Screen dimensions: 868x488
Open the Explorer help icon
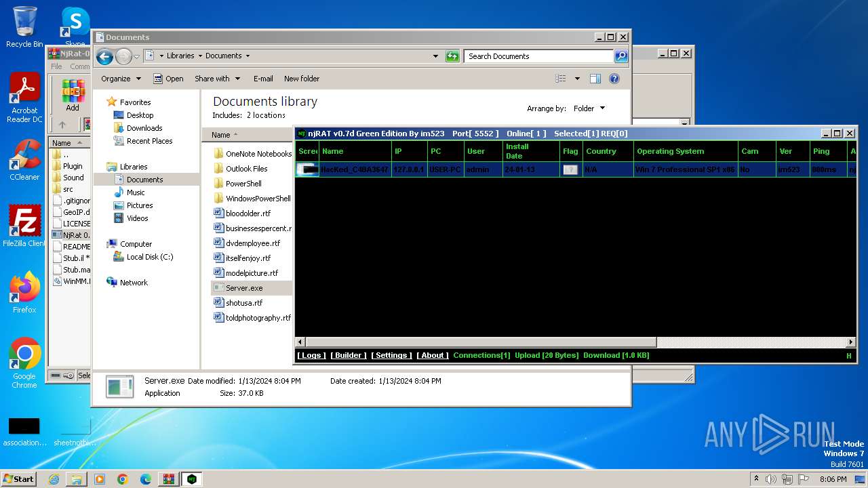(x=614, y=79)
